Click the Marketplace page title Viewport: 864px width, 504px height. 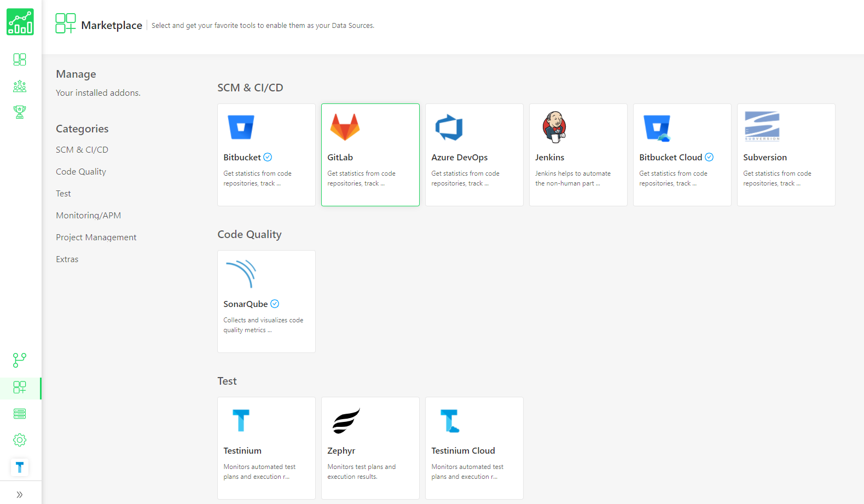[112, 25]
